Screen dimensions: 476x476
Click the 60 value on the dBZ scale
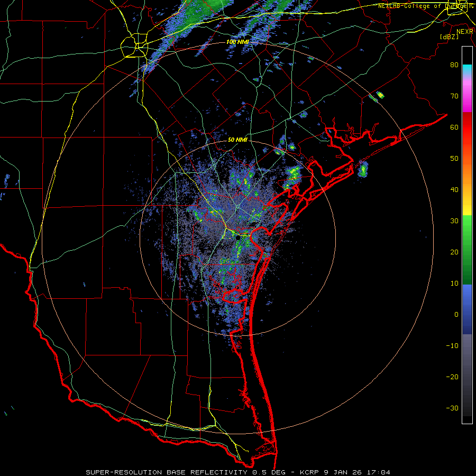point(454,127)
